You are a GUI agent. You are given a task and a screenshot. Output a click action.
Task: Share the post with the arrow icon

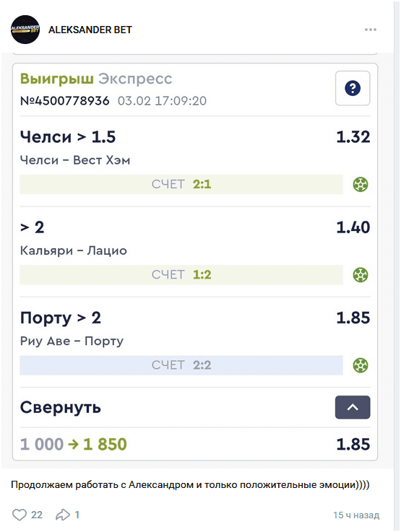tap(63, 515)
